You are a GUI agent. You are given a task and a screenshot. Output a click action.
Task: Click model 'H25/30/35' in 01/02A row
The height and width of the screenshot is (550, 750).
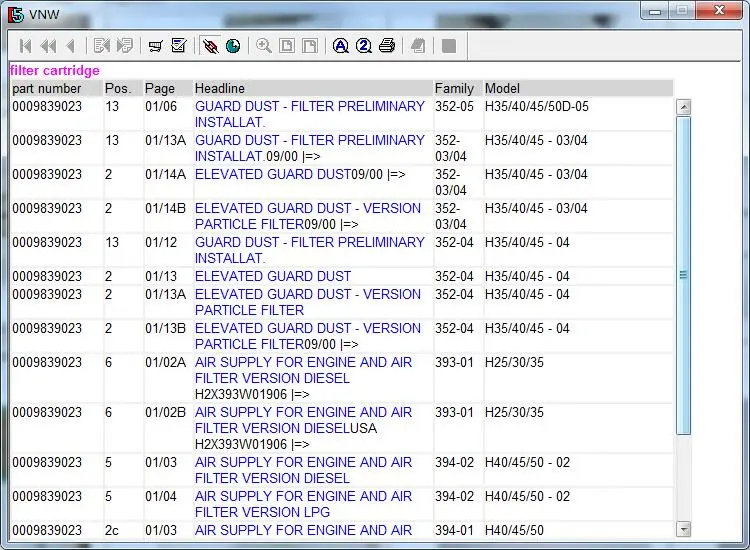point(514,362)
